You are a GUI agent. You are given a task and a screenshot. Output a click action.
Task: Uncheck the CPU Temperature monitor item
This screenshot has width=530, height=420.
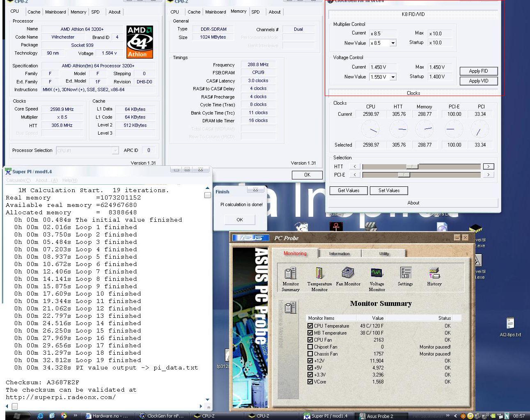tap(310, 326)
